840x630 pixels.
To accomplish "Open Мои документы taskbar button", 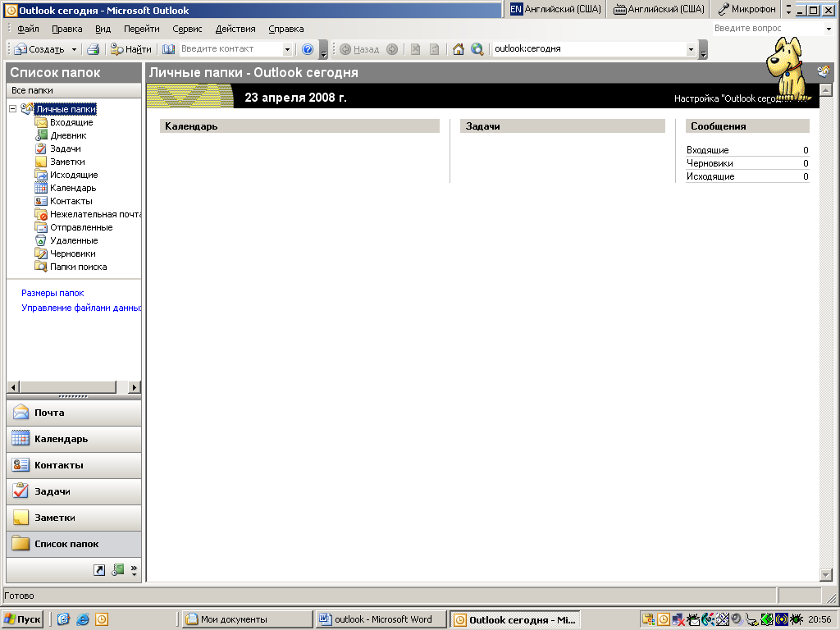I will coord(247,619).
